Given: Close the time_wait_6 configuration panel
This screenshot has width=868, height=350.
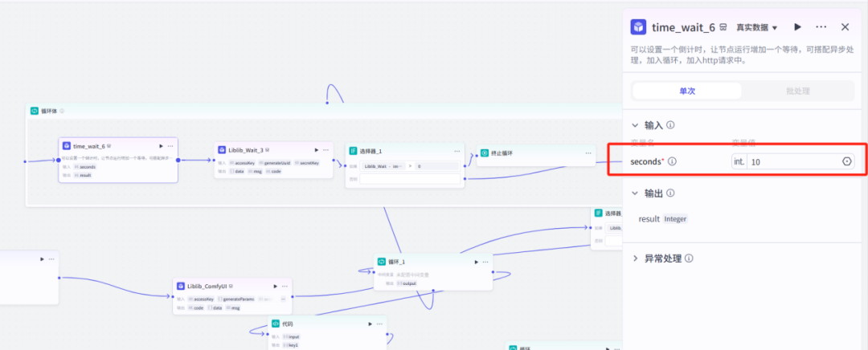Looking at the screenshot, I should (x=845, y=27).
